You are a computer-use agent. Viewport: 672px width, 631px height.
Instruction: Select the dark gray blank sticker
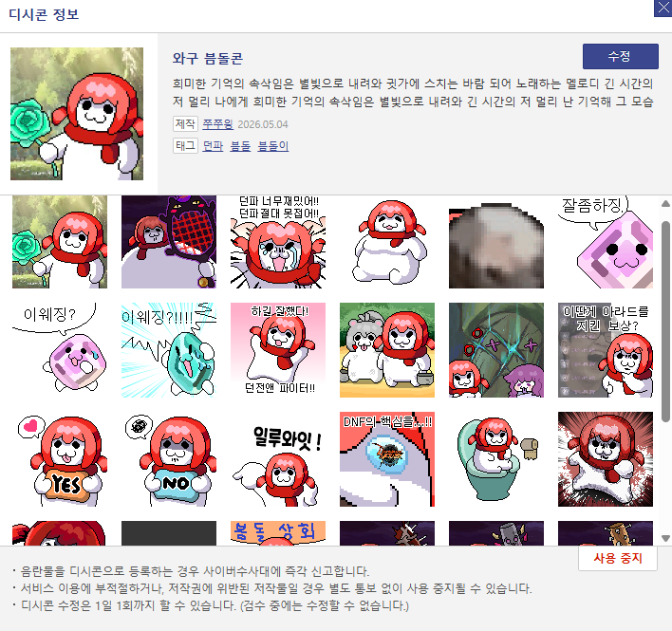click(x=169, y=533)
